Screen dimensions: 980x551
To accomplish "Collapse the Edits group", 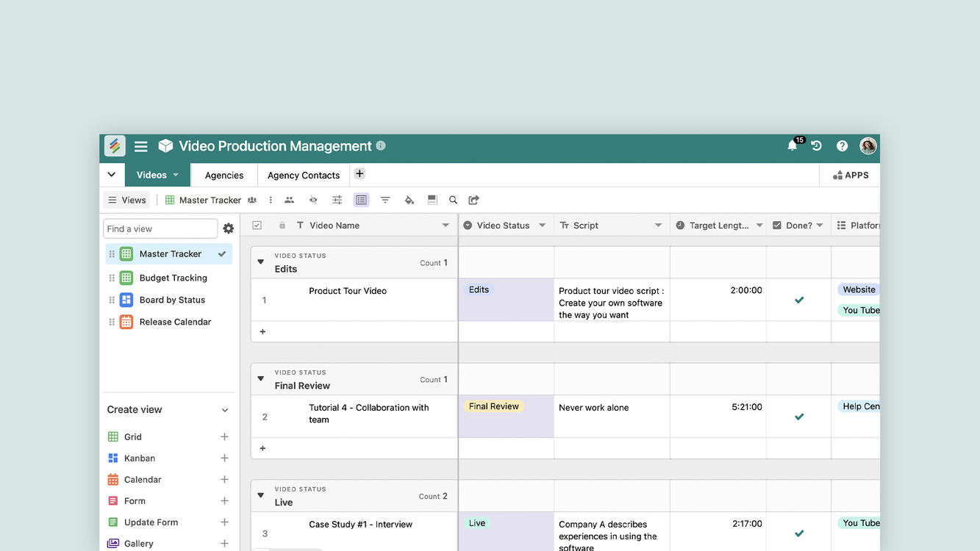I will point(260,262).
